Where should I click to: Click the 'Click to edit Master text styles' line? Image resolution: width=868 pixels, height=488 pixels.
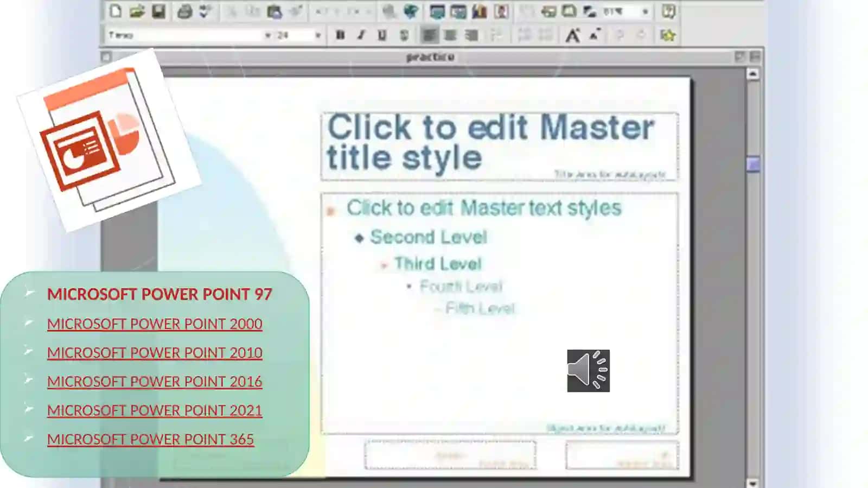(x=484, y=208)
